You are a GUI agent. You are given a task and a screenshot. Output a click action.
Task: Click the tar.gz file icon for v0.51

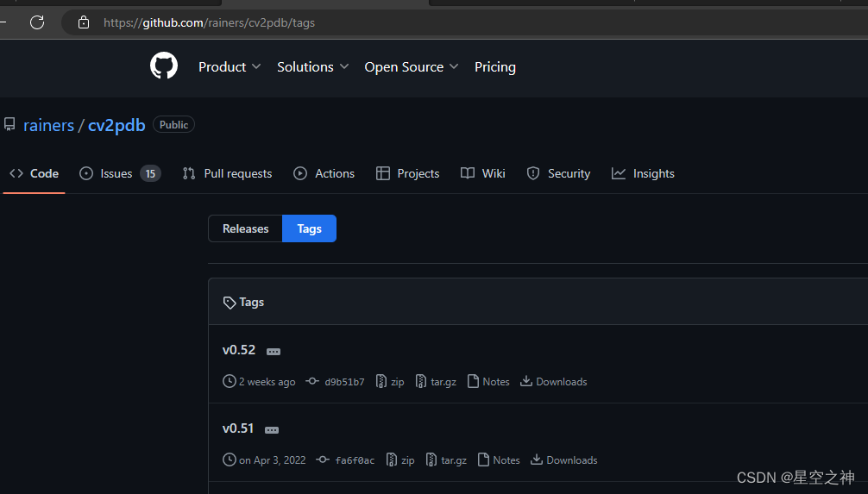(x=431, y=460)
